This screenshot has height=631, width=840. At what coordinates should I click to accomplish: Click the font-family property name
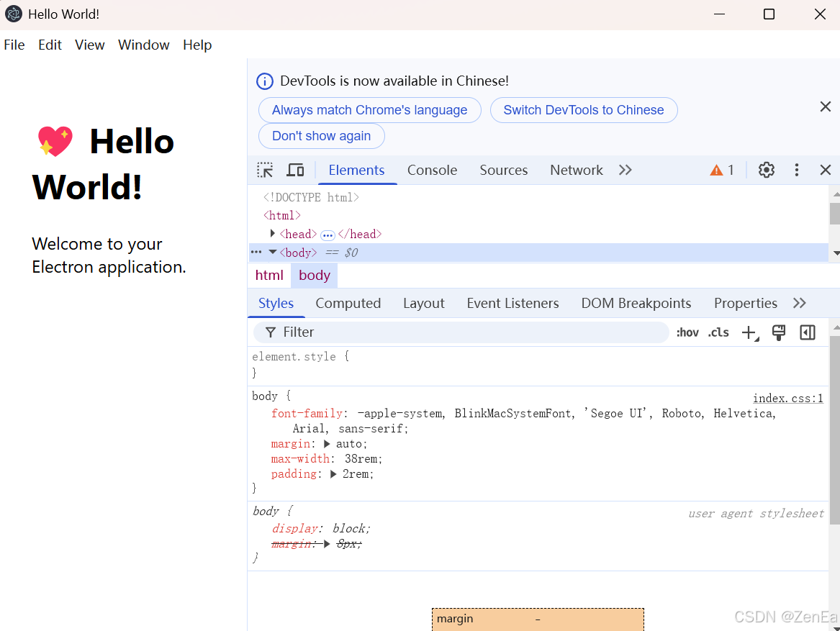(x=307, y=414)
